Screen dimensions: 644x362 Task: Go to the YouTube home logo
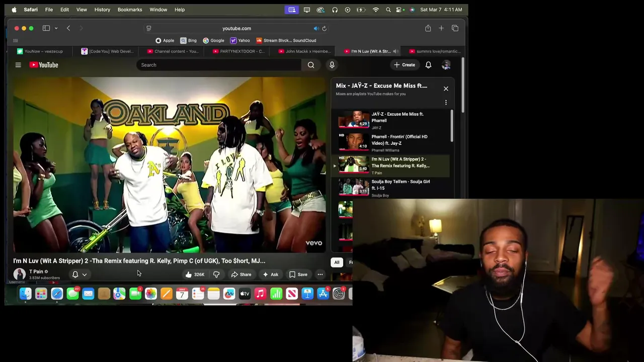click(44, 65)
